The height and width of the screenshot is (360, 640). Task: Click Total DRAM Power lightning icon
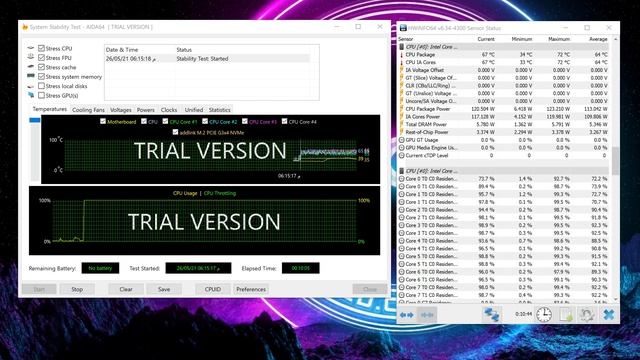(402, 124)
